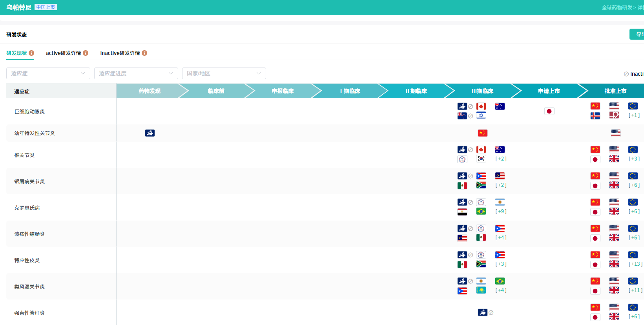Open the 国家/地区 dropdown
644x325 pixels.
tap(224, 73)
